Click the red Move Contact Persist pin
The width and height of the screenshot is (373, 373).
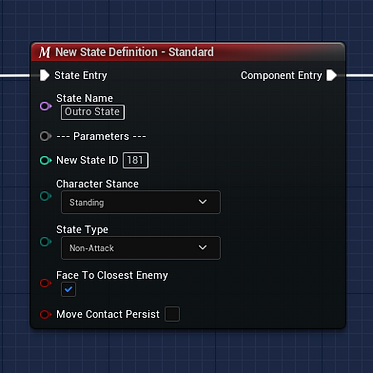45,314
